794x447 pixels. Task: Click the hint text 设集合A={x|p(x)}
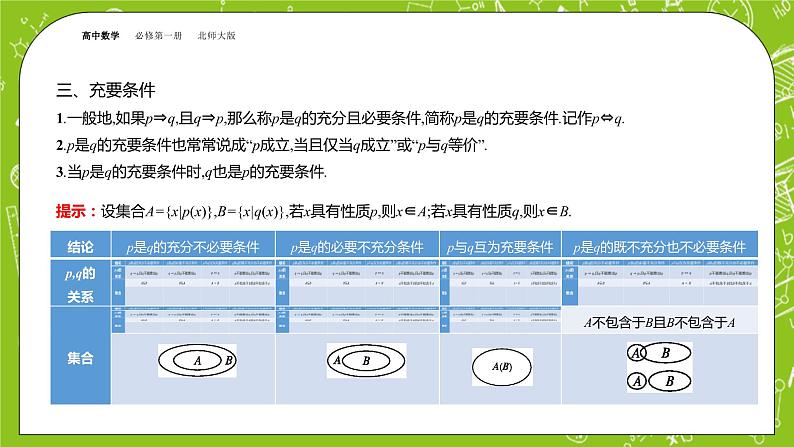[x=336, y=211]
